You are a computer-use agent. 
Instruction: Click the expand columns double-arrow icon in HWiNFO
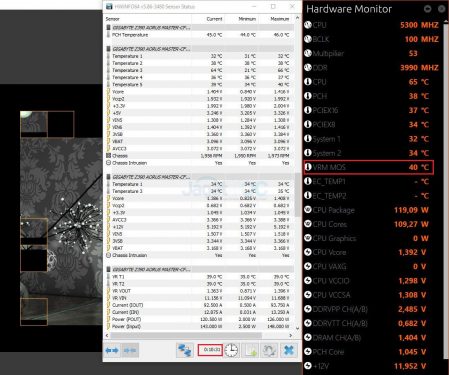[112, 350]
